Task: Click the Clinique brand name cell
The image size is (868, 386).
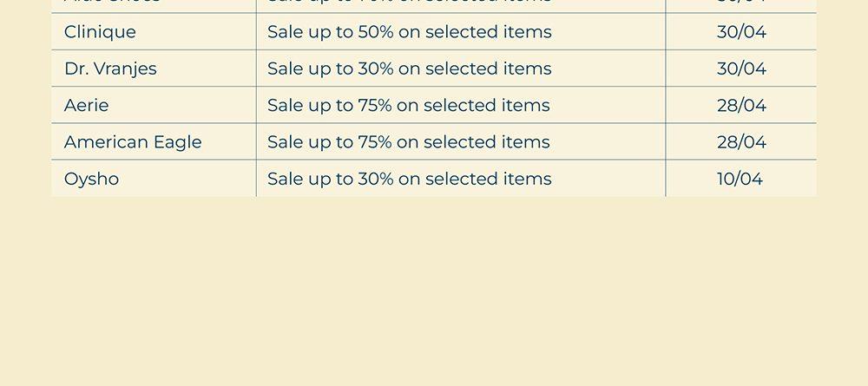Action: pyautogui.click(x=100, y=32)
